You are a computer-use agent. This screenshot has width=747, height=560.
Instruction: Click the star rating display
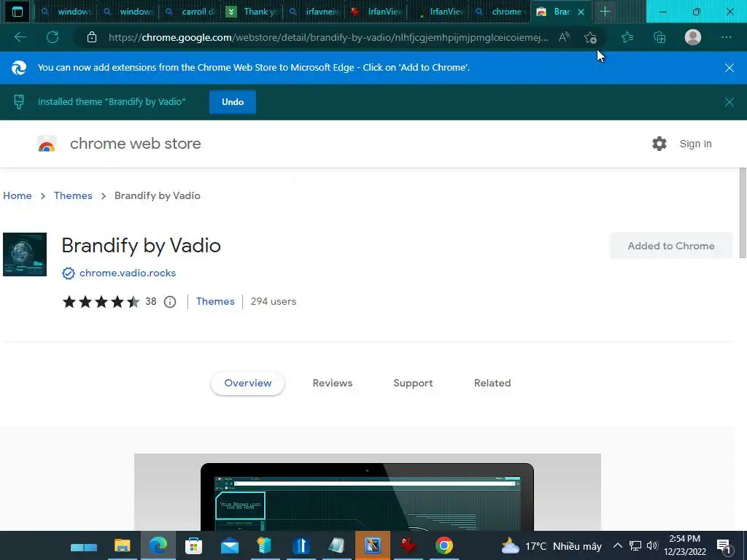click(101, 302)
